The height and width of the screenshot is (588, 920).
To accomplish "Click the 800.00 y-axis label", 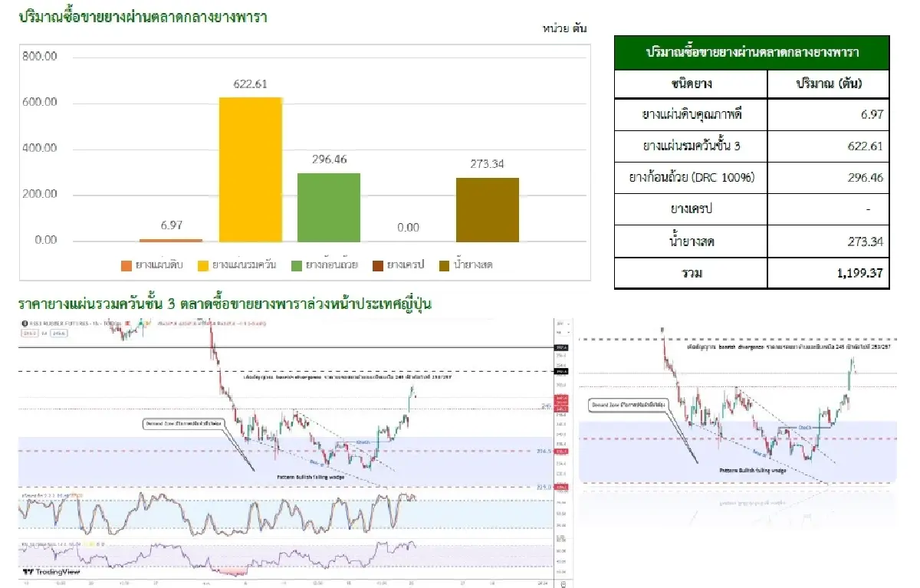I will click(x=40, y=57).
